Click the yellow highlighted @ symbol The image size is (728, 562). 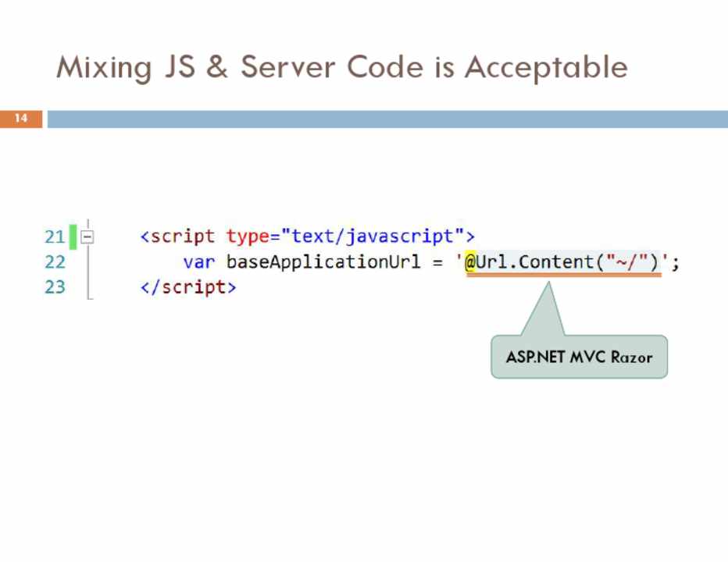[x=471, y=261]
